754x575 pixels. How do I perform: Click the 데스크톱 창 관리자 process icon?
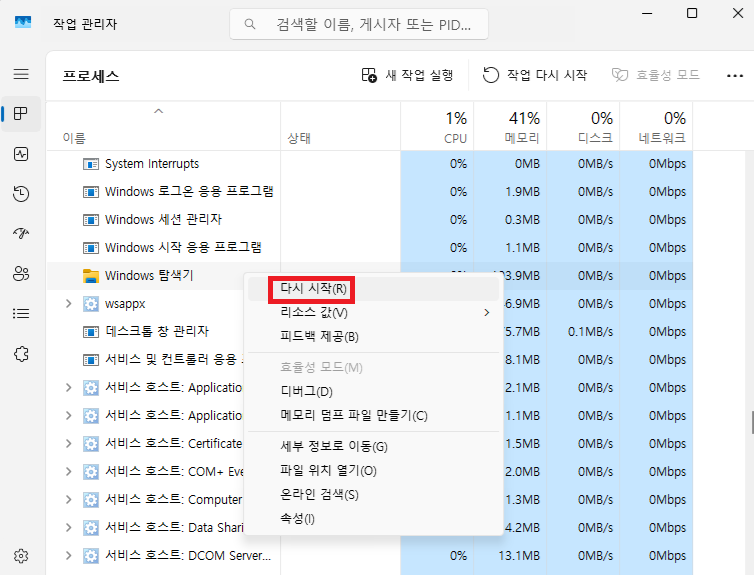point(91,332)
